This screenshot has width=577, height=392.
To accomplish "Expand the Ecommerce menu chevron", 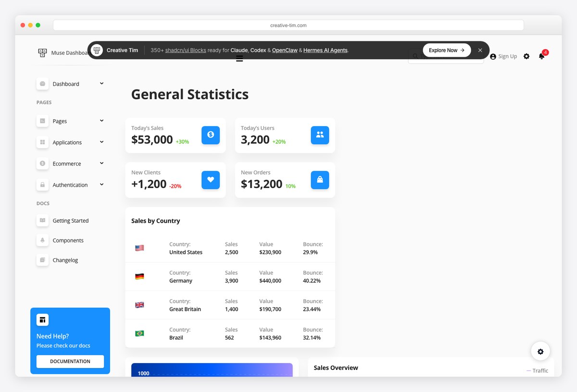I will pos(101,163).
